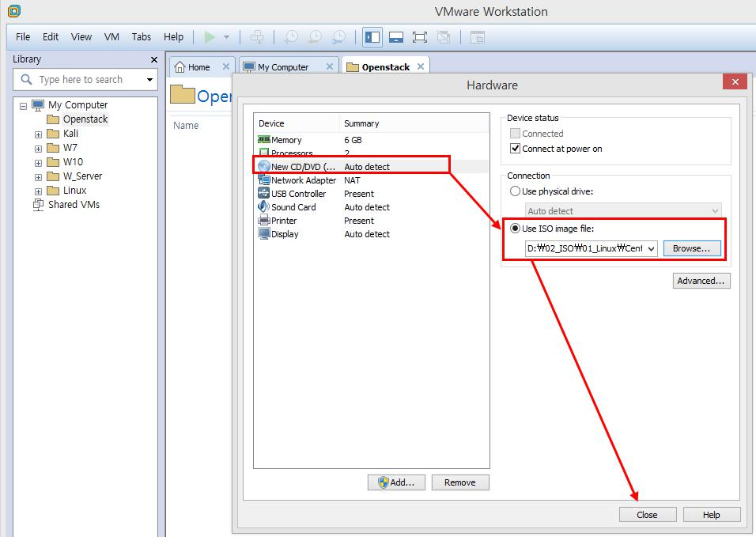Click Close in Hardware dialog

pyautogui.click(x=647, y=515)
